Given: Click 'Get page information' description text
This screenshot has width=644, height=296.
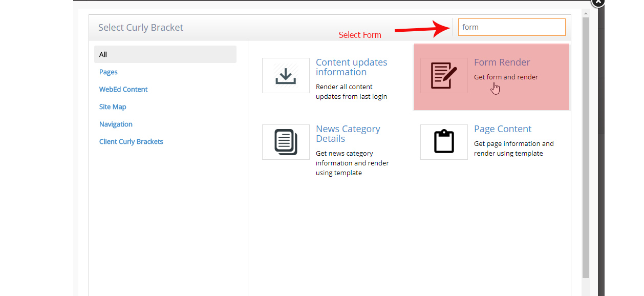Looking at the screenshot, I should (513, 149).
